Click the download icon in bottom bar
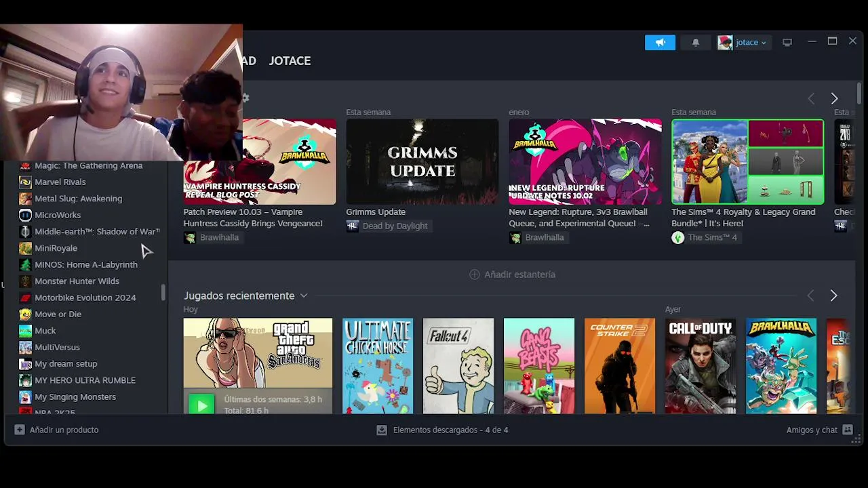Viewport: 868px width, 488px height. point(382,430)
